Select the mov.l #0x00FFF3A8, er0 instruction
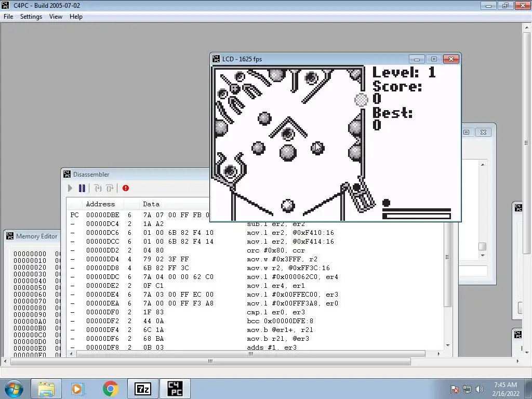 [292, 303]
